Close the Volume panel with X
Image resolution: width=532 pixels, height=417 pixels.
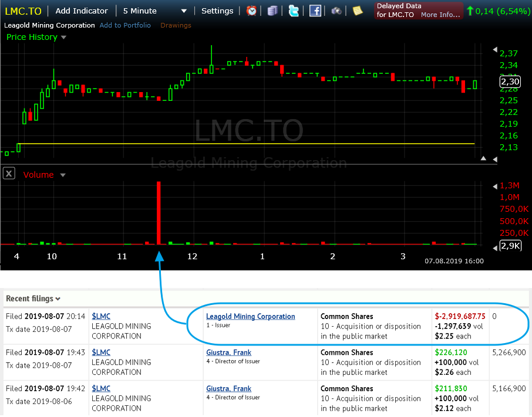(9, 174)
